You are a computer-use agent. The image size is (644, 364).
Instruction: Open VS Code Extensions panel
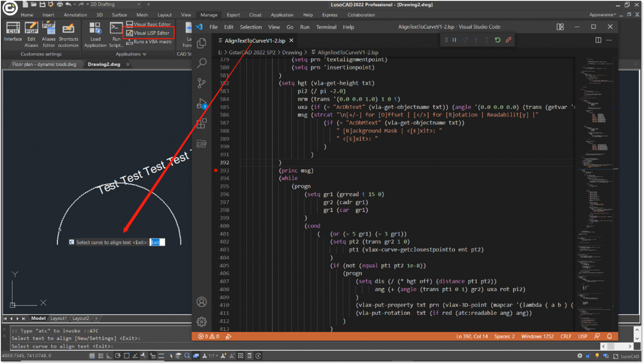point(202,123)
